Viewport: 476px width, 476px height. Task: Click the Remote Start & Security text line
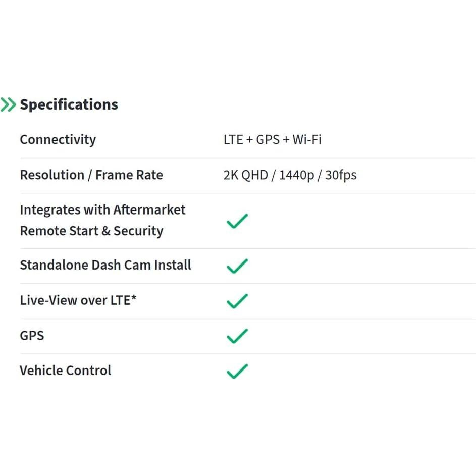tap(91, 231)
